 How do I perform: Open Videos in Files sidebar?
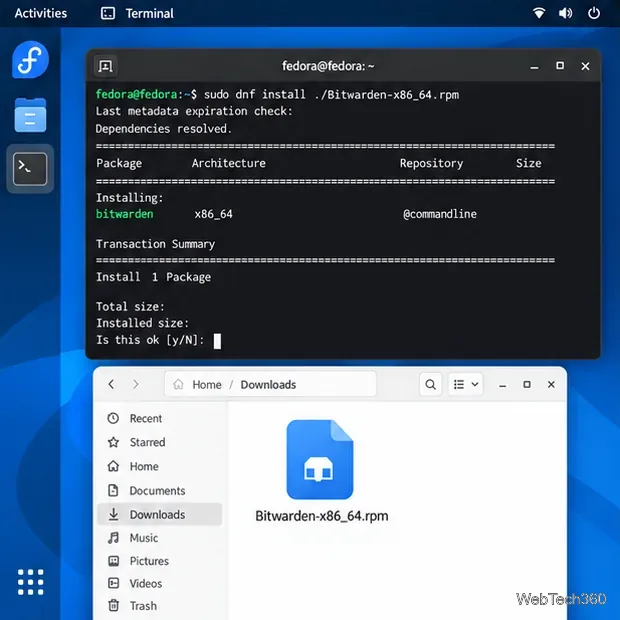[159, 584]
